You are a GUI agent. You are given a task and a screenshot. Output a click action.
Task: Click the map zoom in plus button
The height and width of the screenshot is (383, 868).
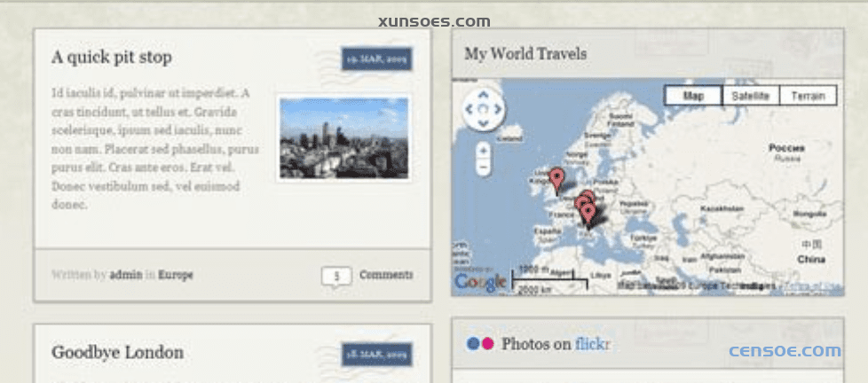483,150
